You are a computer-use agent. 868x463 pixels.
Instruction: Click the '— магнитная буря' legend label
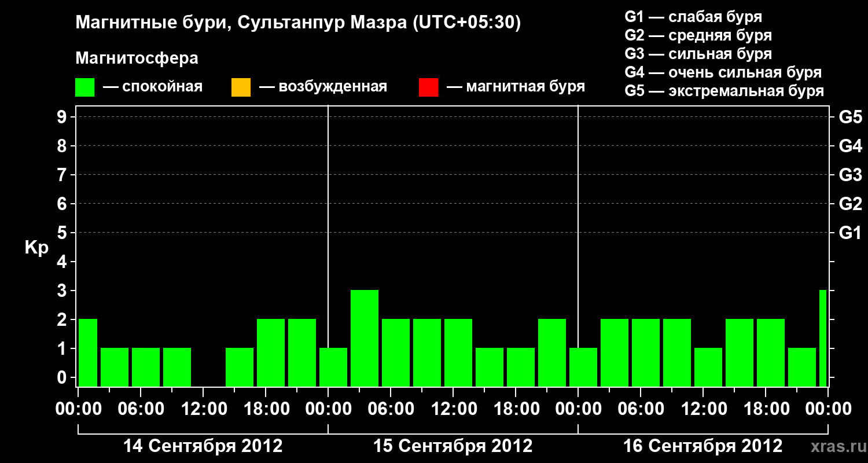(516, 87)
